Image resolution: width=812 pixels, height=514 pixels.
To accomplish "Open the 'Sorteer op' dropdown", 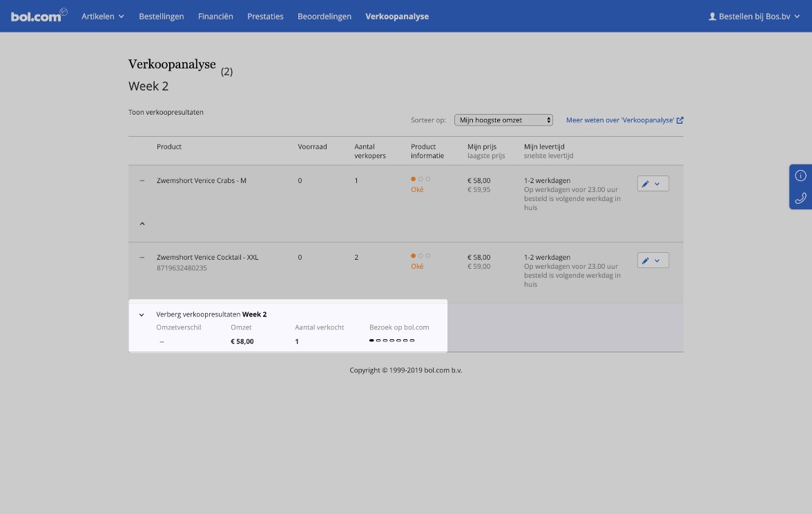I will point(503,120).
